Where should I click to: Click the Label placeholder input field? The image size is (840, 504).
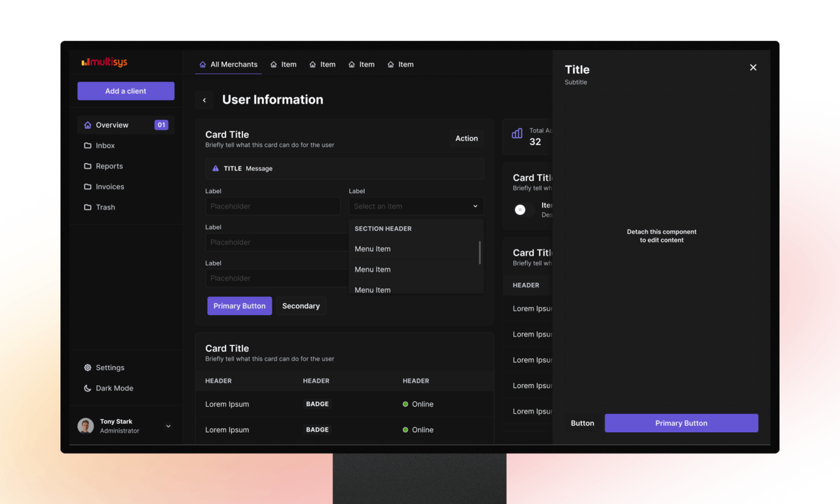(x=273, y=206)
